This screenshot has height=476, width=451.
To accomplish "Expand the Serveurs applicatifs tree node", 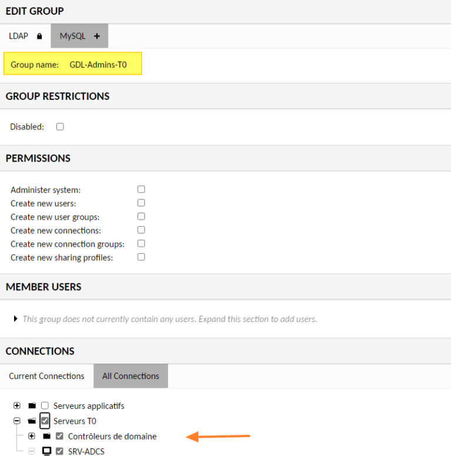I will [16, 405].
